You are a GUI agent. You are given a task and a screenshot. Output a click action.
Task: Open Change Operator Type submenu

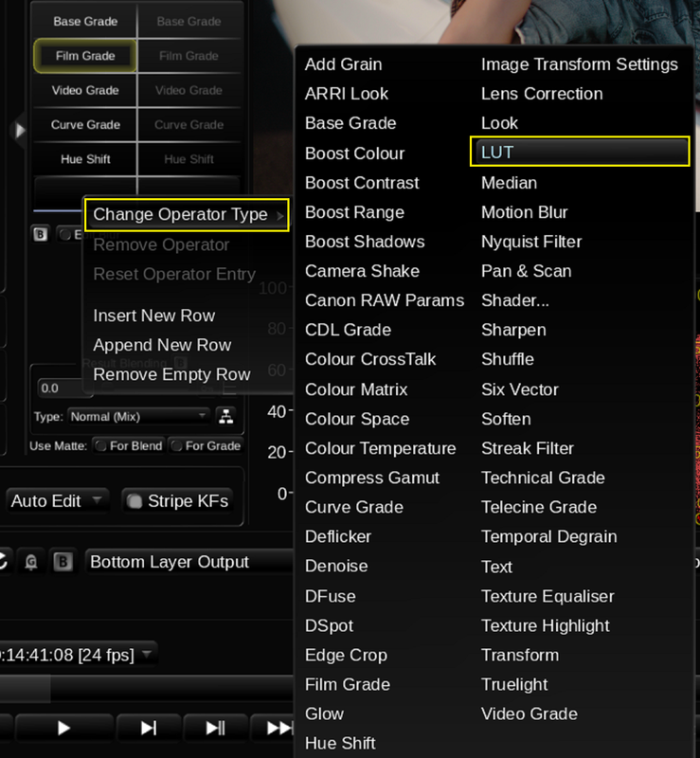pos(188,214)
